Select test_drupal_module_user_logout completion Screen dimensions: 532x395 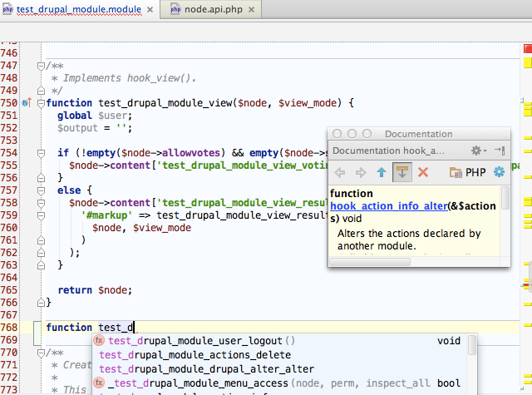click(279, 340)
